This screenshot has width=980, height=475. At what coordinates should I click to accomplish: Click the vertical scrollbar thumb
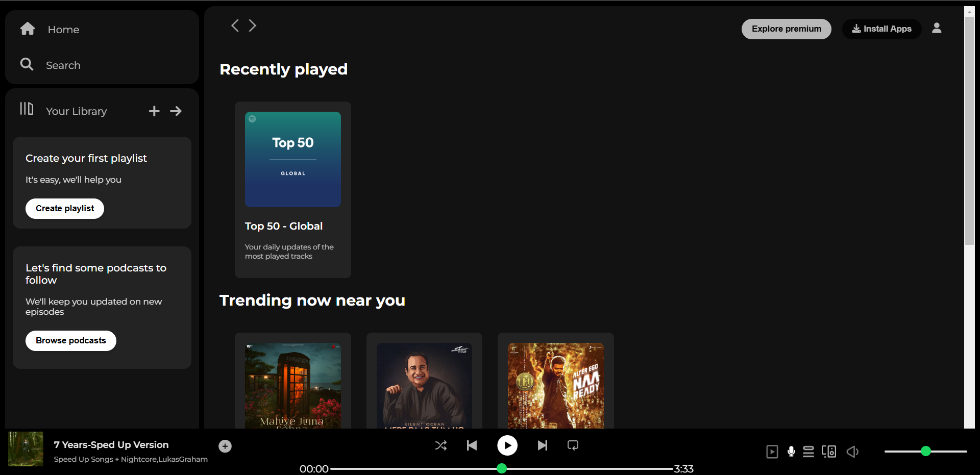(969, 130)
